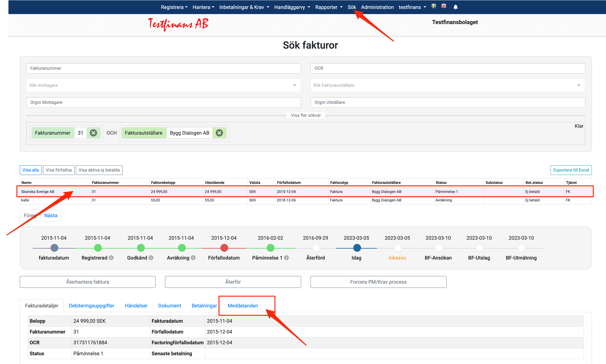Toggle Visa aktiva ej betalda filter
Image resolution: width=606 pixels, height=364 pixels.
point(99,170)
